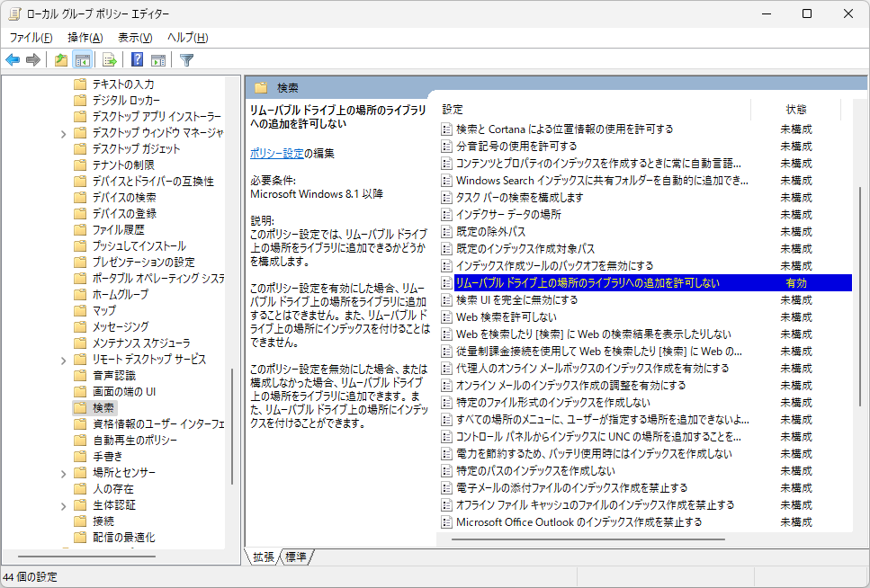Select 'プレゼンテーションの設定' tree item

point(143,263)
